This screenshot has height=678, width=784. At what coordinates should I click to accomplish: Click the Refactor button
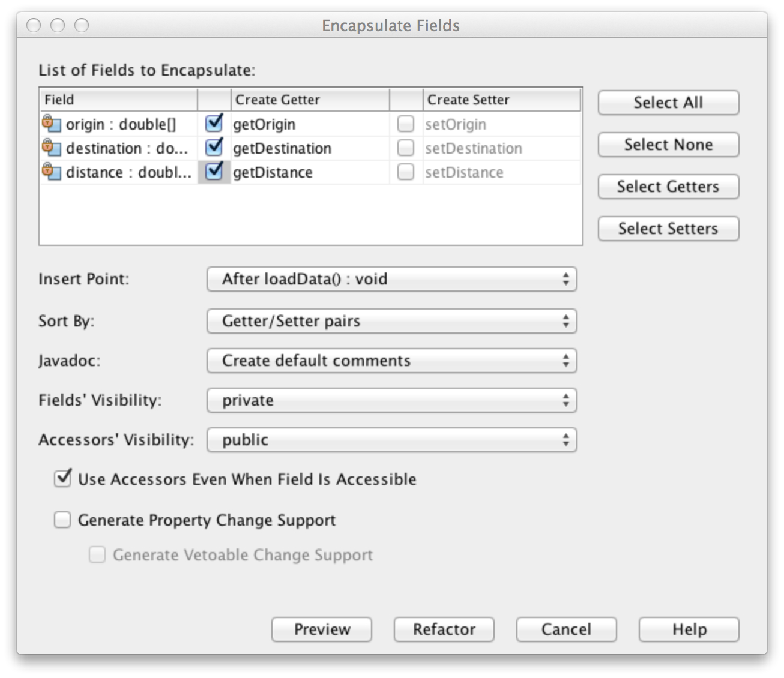[x=444, y=629]
